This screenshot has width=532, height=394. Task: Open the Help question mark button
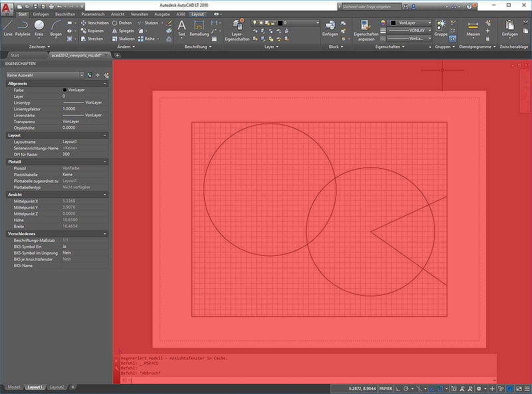(x=469, y=7)
